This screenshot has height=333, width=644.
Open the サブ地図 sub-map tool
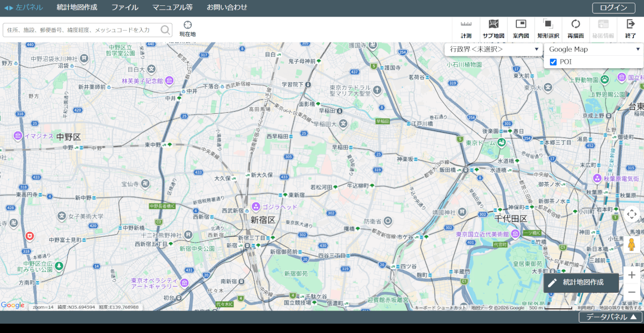pos(493,29)
